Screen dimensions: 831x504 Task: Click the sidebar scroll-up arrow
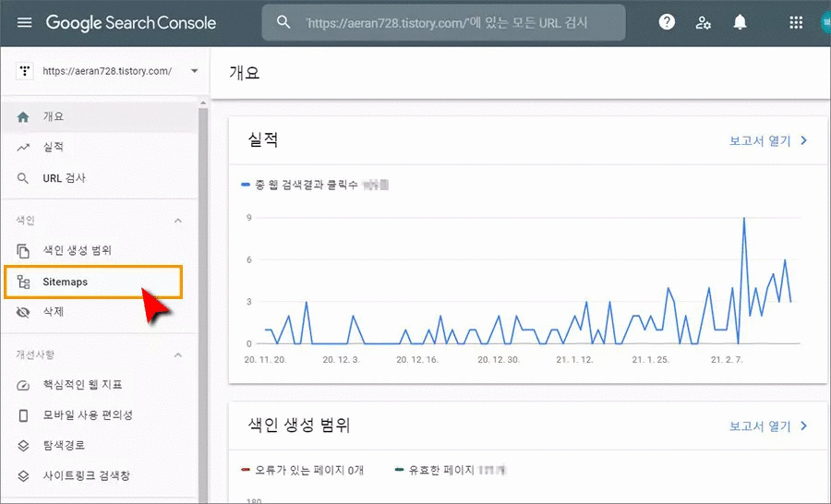coord(203,102)
